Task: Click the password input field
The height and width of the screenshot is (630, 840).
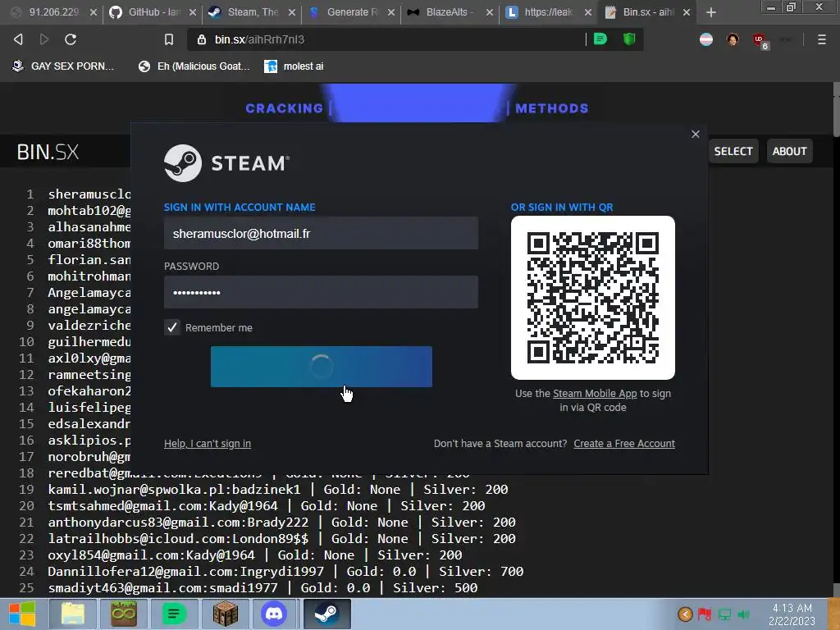Action: [x=321, y=292]
